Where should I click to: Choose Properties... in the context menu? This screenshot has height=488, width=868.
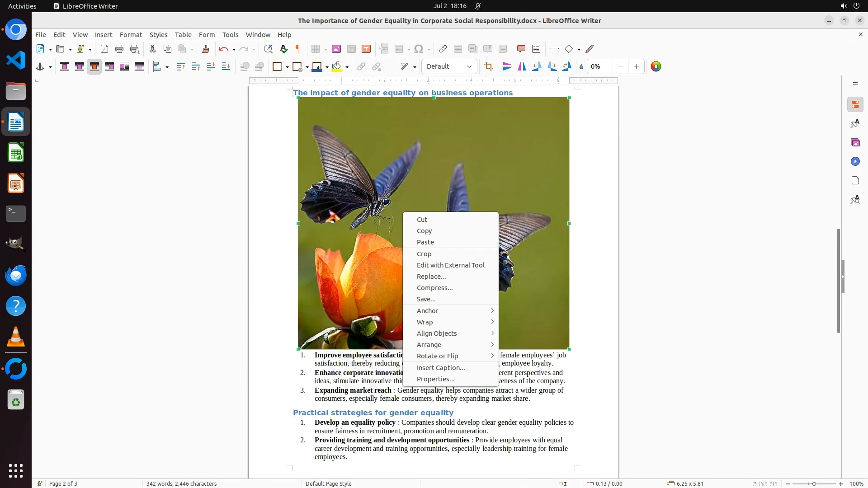pyautogui.click(x=435, y=379)
